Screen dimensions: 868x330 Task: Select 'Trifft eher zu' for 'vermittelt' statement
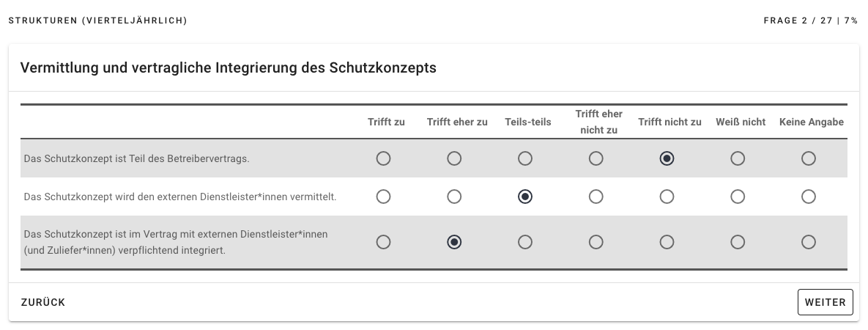click(454, 197)
